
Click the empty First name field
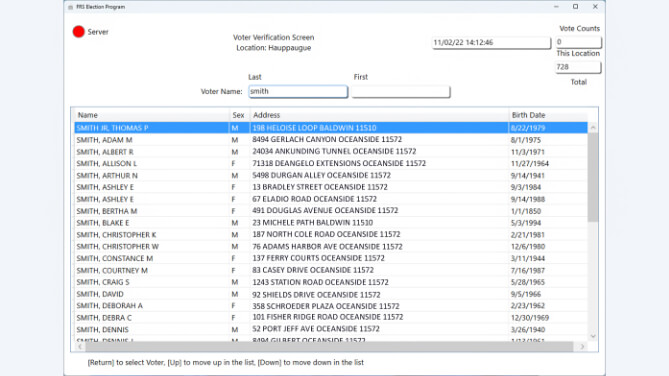pos(401,91)
